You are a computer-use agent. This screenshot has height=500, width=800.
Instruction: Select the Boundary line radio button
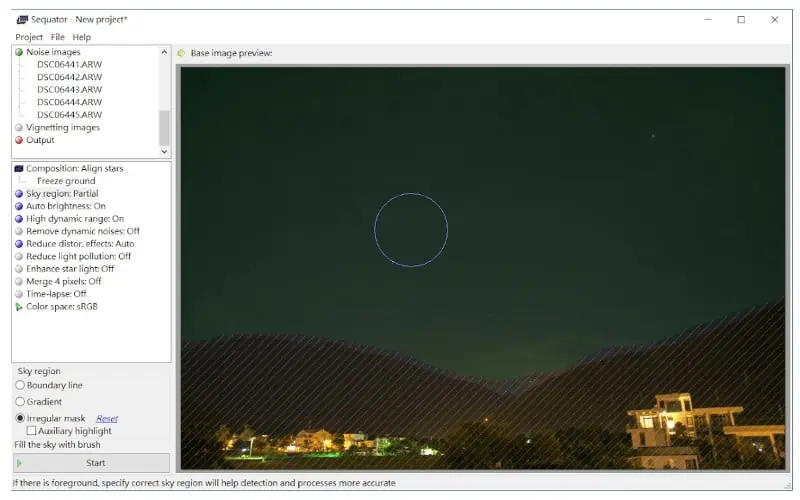[20, 385]
